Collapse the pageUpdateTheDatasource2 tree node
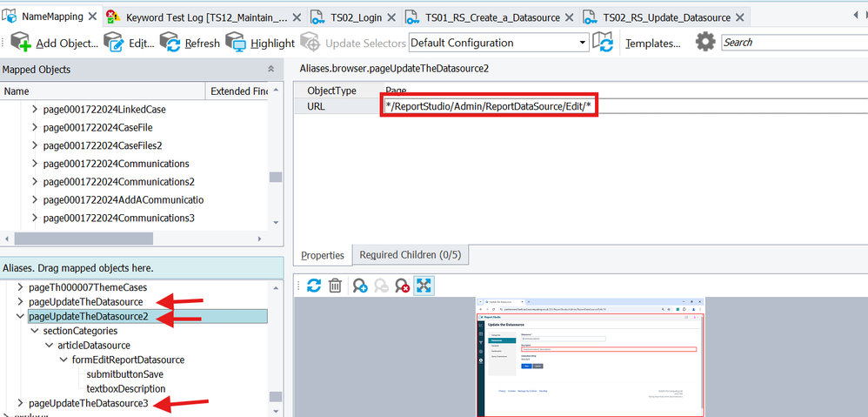868x417 pixels. click(21, 317)
